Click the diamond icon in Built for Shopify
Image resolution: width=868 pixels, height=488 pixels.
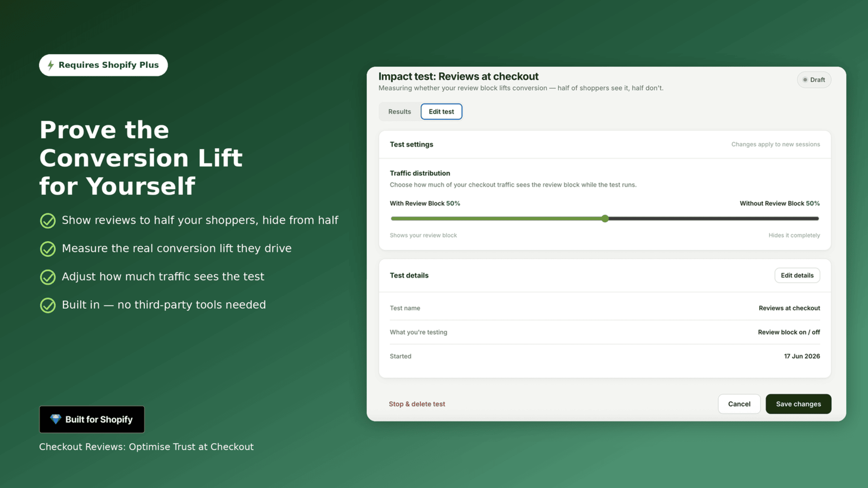point(56,419)
